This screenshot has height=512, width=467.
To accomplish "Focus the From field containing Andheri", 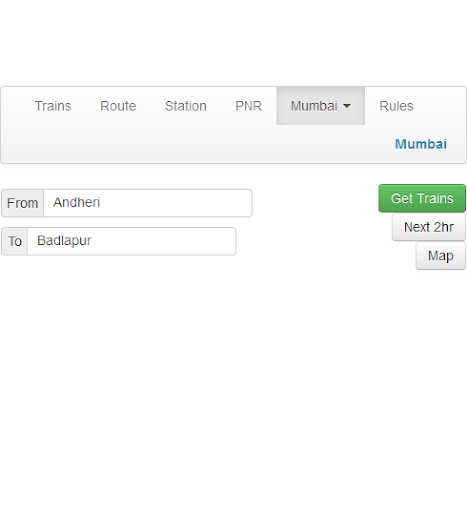I will click(x=148, y=203).
